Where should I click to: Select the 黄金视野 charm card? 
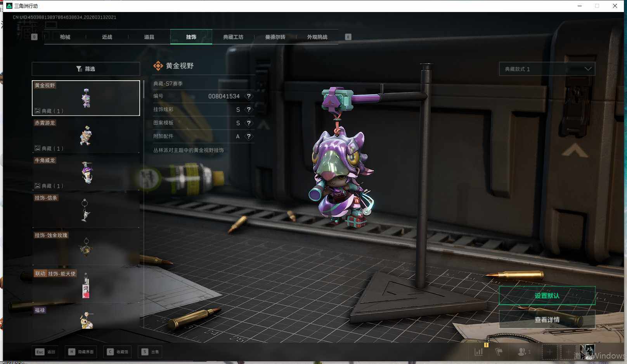(86, 98)
